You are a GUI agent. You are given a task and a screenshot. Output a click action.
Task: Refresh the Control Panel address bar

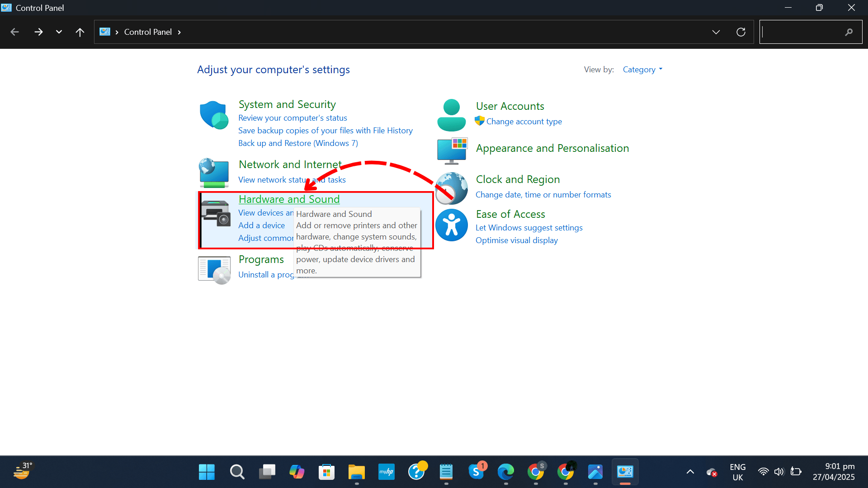tap(741, 32)
